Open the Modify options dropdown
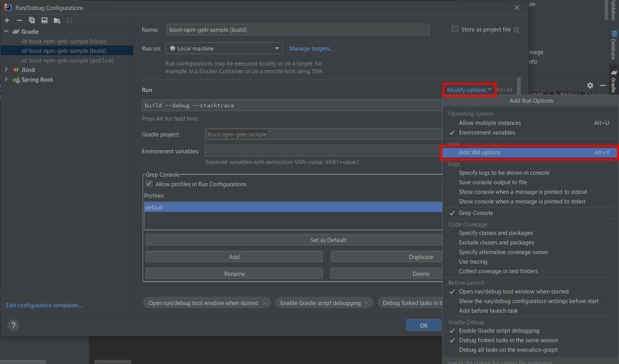This screenshot has width=619, height=364. point(469,90)
